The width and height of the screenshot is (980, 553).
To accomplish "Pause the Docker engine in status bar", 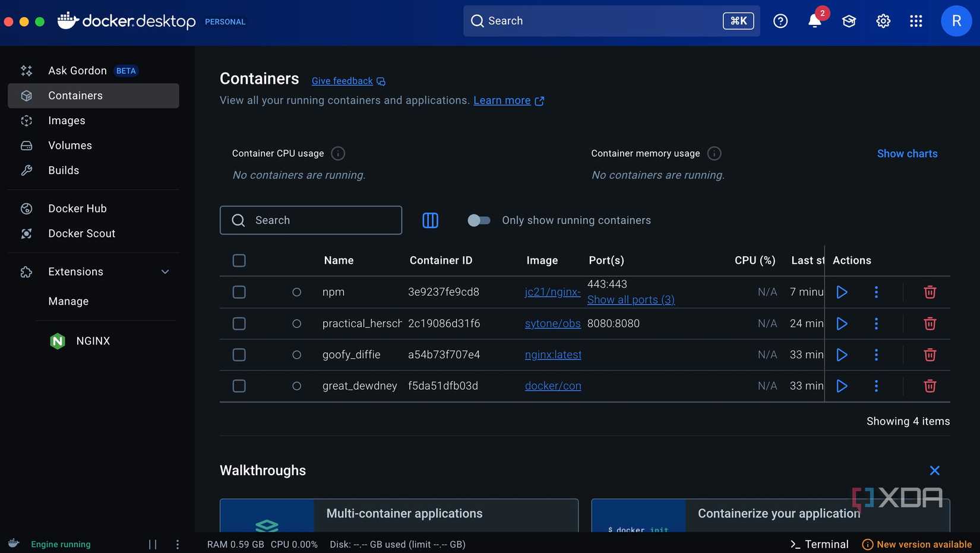I will 153,544.
